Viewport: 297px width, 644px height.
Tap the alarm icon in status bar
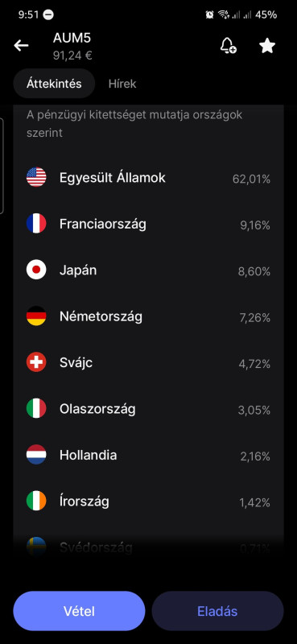[x=209, y=14]
